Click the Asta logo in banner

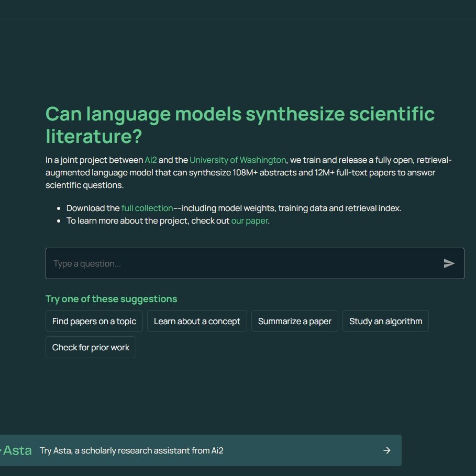point(16,450)
